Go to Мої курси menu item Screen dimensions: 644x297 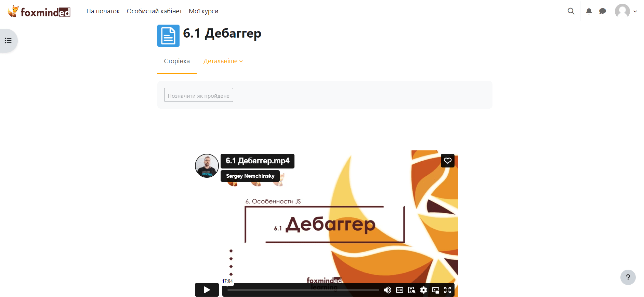pyautogui.click(x=203, y=11)
